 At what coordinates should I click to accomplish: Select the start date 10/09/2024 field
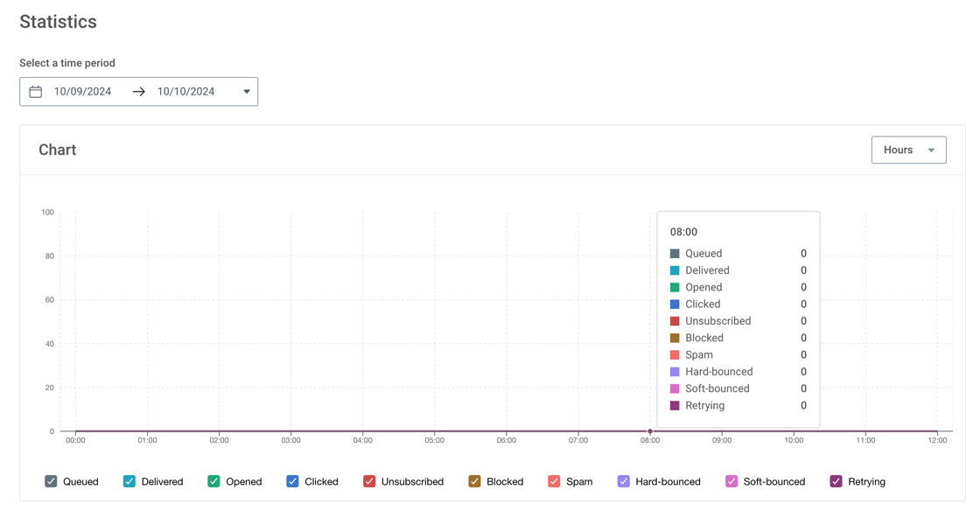(83, 92)
